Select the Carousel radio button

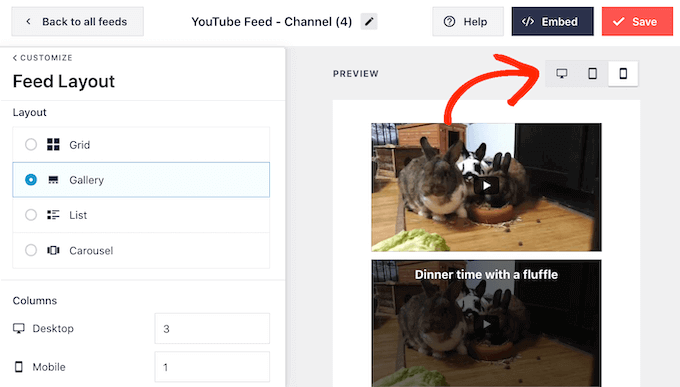point(31,250)
